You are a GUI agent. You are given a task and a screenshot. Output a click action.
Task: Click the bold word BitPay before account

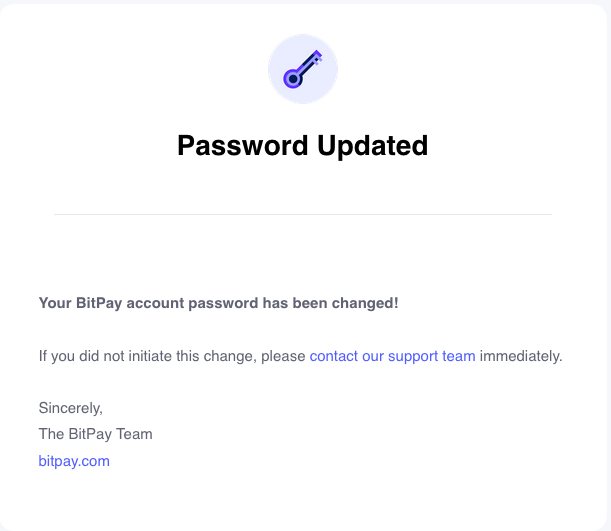pyautogui.click(x=99, y=303)
